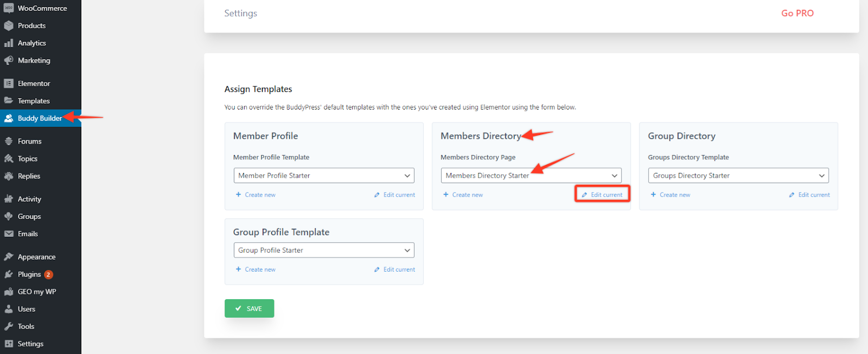Click the Marketing megaphone icon
The height and width of the screenshot is (354, 868).
pos(9,60)
